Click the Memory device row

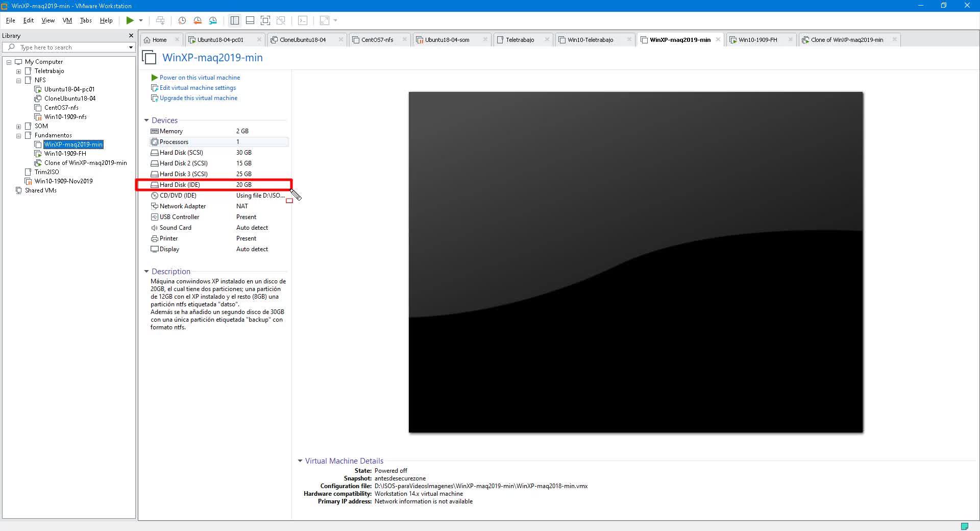tap(219, 131)
